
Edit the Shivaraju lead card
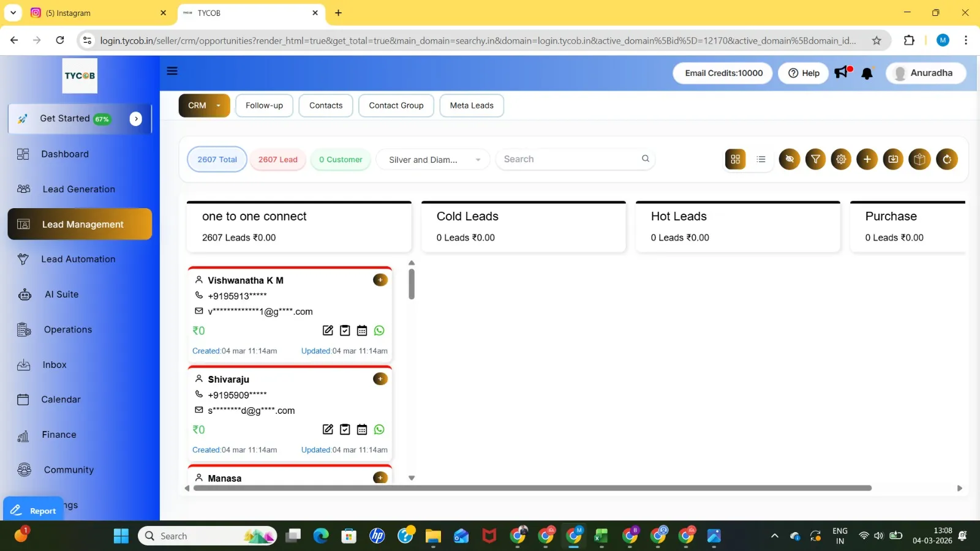coord(328,430)
